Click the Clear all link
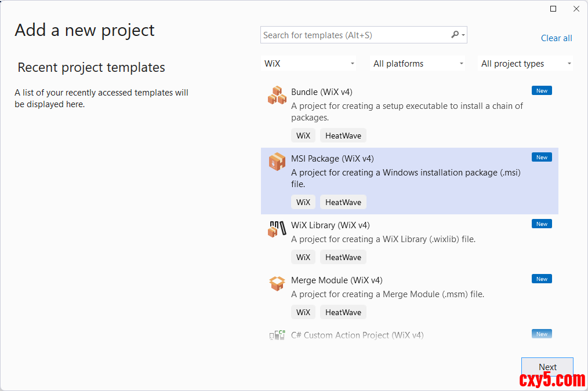 point(556,38)
